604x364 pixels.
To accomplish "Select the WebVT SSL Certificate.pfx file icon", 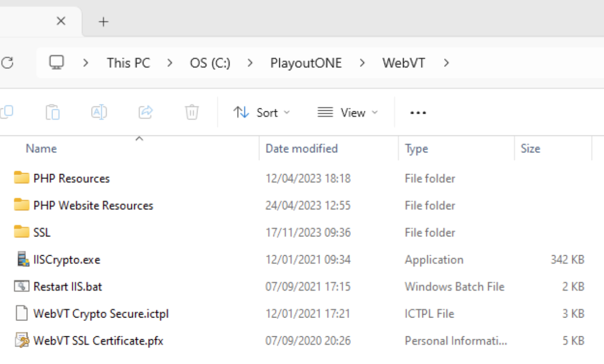I will [x=22, y=340].
